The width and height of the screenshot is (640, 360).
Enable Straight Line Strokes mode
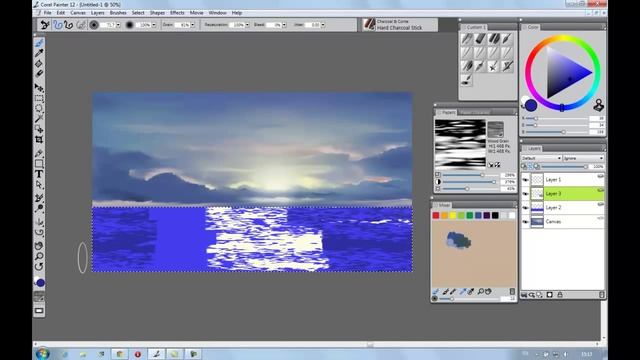click(68, 25)
